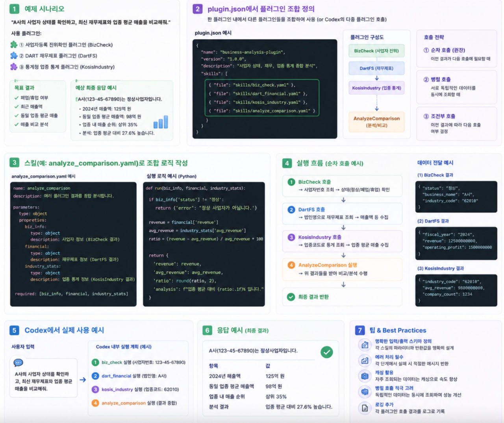Click the blue bar chart icon in 예상 최종 응답 예시
This screenshot has width=504, height=423.
(161, 122)
